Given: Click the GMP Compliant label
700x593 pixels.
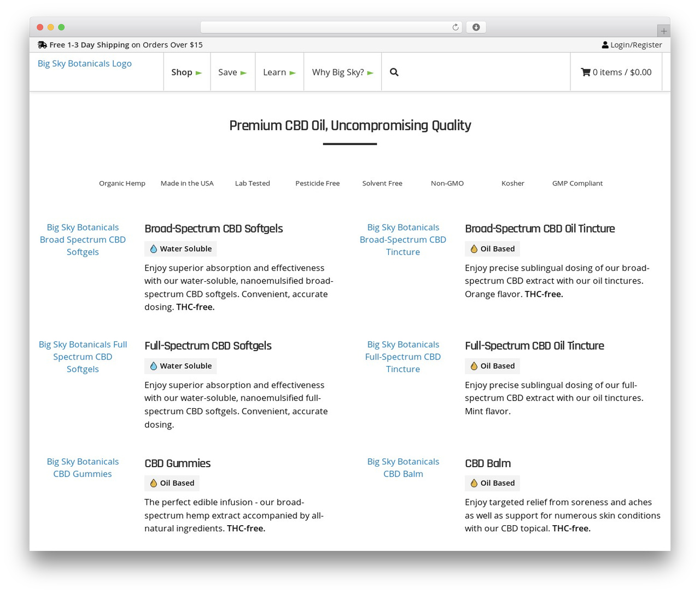Looking at the screenshot, I should point(577,183).
